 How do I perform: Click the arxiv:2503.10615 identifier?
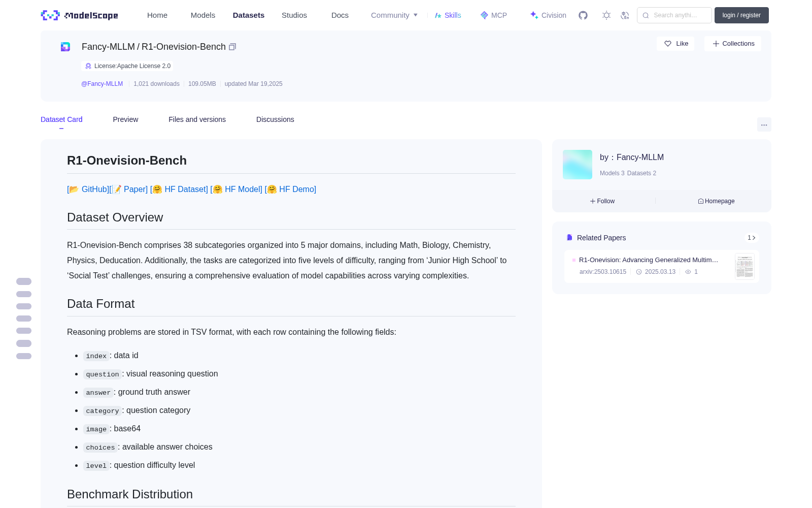pos(603,272)
